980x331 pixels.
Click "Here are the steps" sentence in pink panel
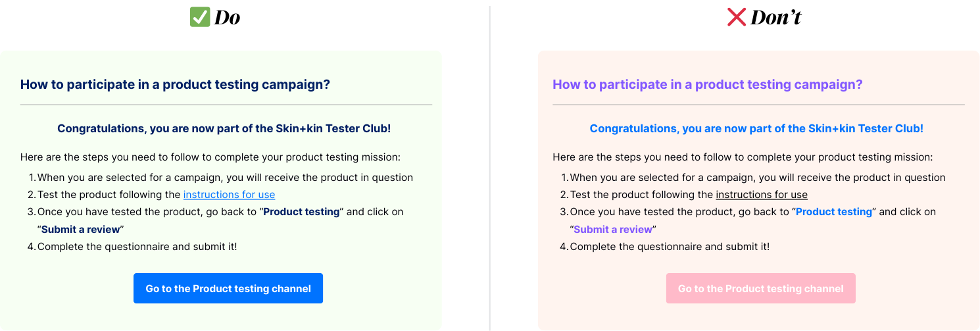click(x=743, y=157)
